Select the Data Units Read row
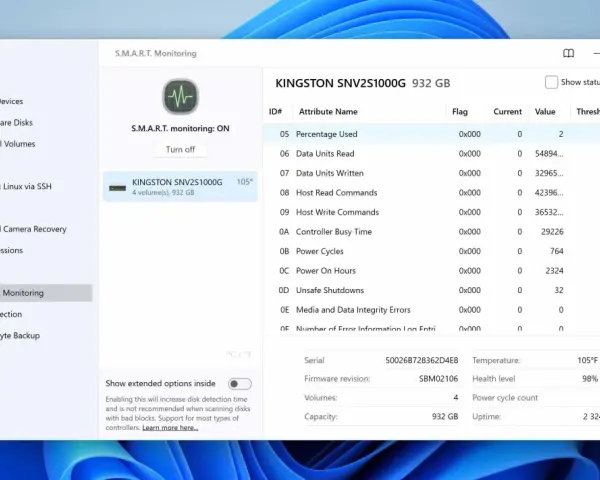Image resolution: width=600 pixels, height=480 pixels. pyautogui.click(x=431, y=153)
